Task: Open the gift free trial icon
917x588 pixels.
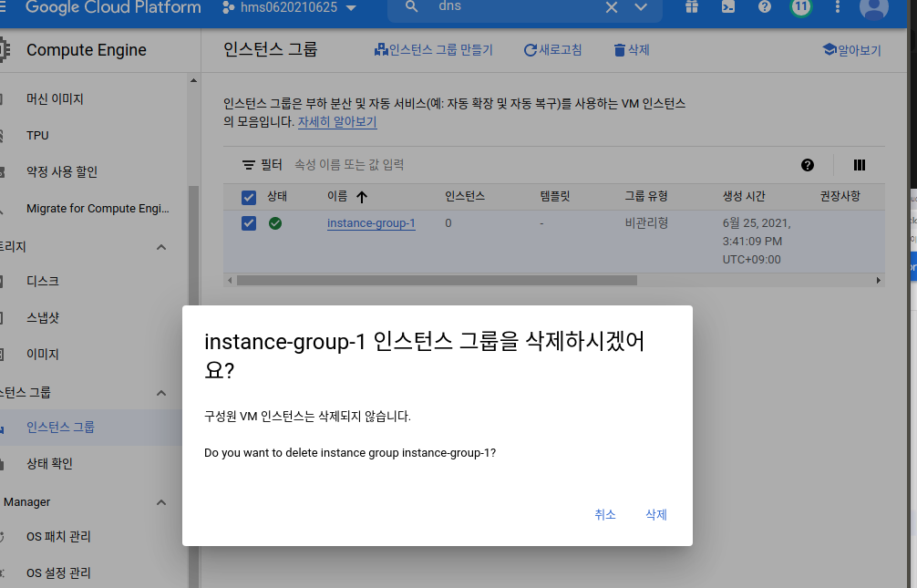Action: pyautogui.click(x=692, y=7)
